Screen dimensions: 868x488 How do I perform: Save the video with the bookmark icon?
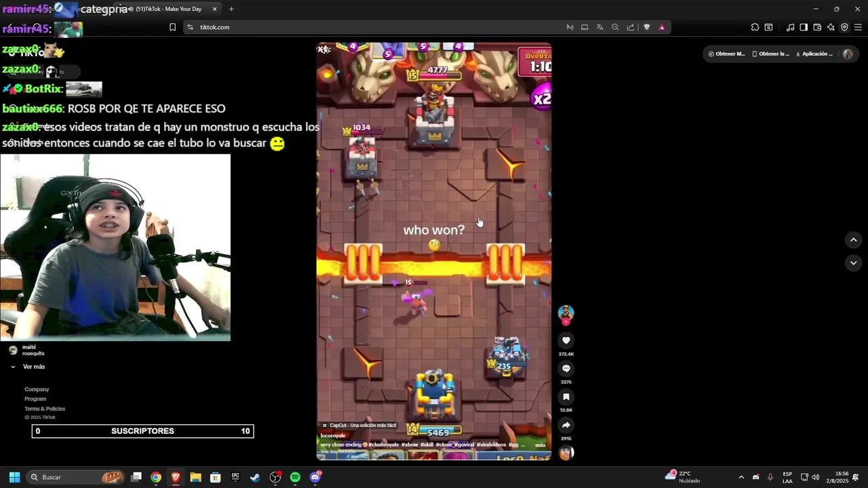click(566, 397)
